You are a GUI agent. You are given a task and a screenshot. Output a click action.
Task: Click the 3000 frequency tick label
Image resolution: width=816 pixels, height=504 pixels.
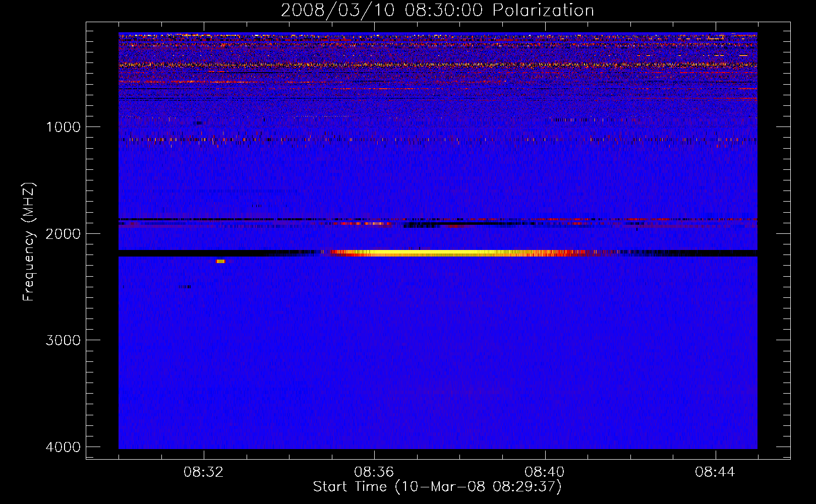coord(63,340)
